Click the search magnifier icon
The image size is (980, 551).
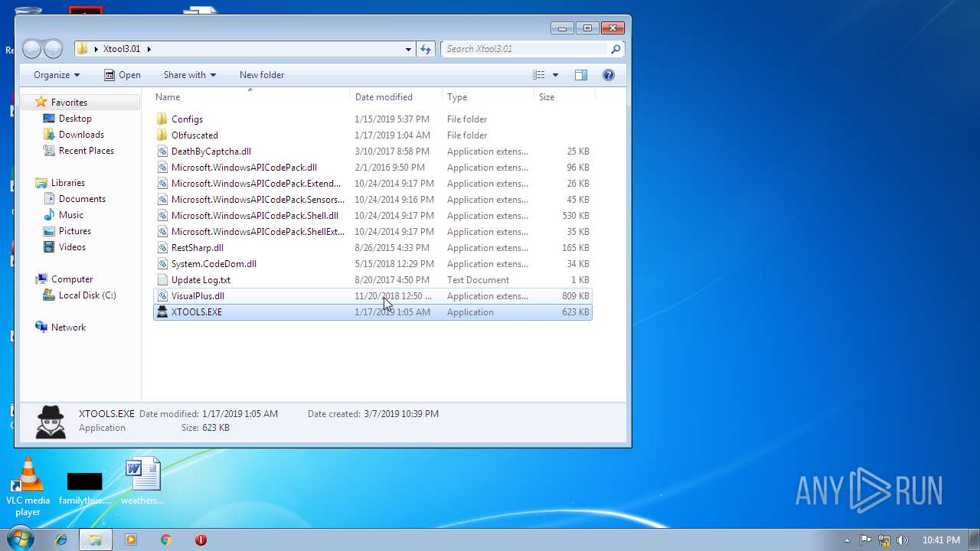(x=615, y=49)
